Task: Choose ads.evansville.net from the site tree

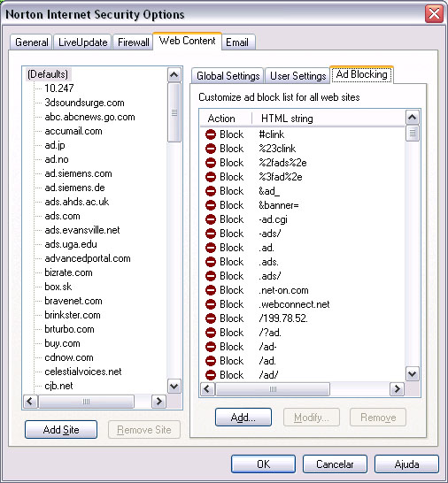Action: pos(82,230)
